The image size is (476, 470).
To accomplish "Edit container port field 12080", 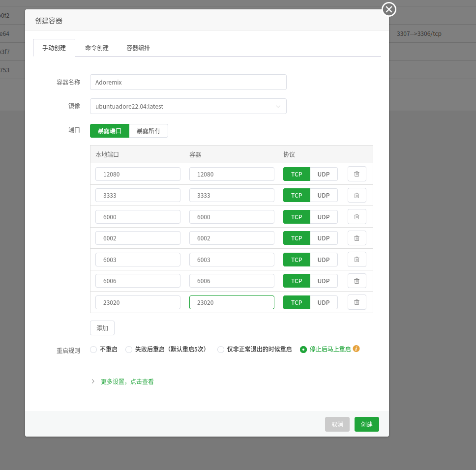I will [x=232, y=174].
